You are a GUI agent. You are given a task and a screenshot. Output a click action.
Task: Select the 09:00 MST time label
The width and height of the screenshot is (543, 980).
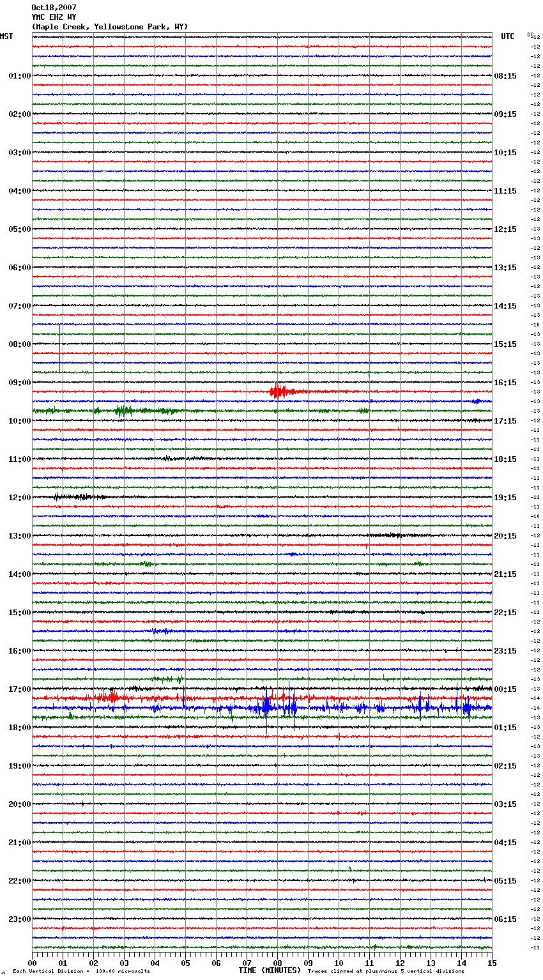pyautogui.click(x=20, y=383)
